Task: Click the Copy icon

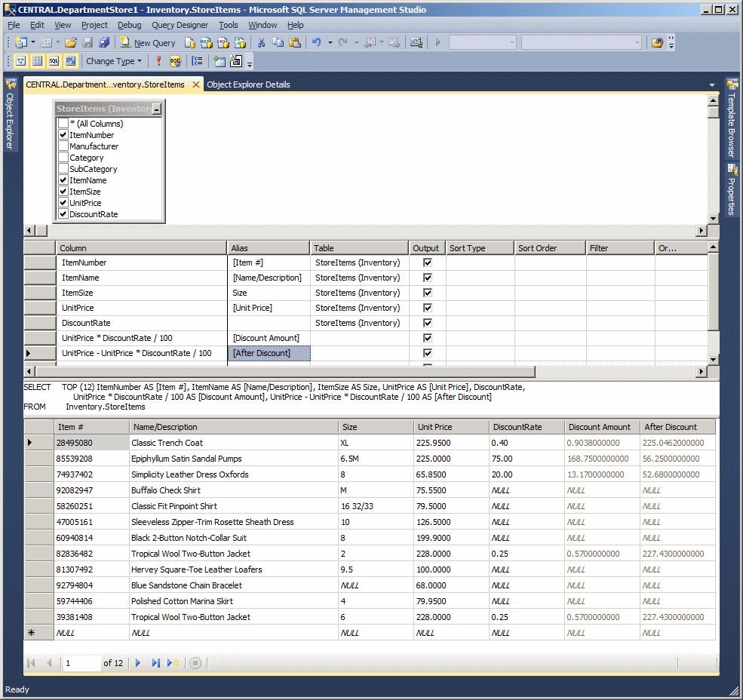Action: click(x=278, y=43)
